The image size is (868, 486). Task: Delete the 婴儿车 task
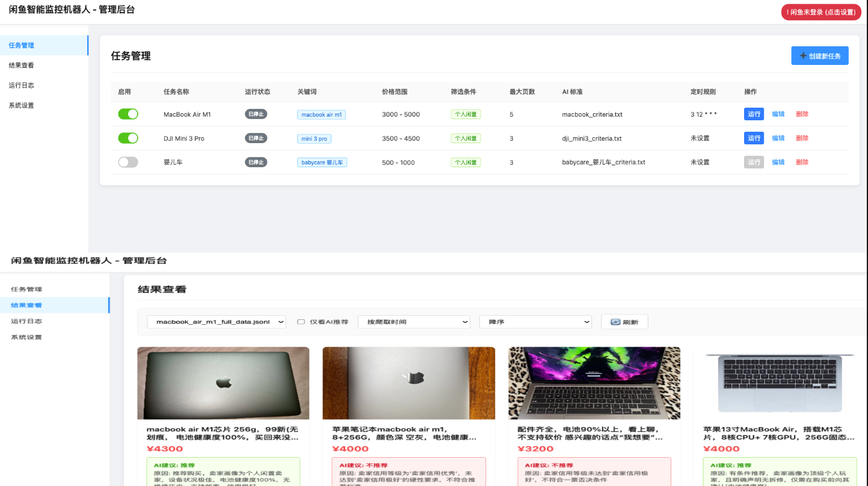802,162
